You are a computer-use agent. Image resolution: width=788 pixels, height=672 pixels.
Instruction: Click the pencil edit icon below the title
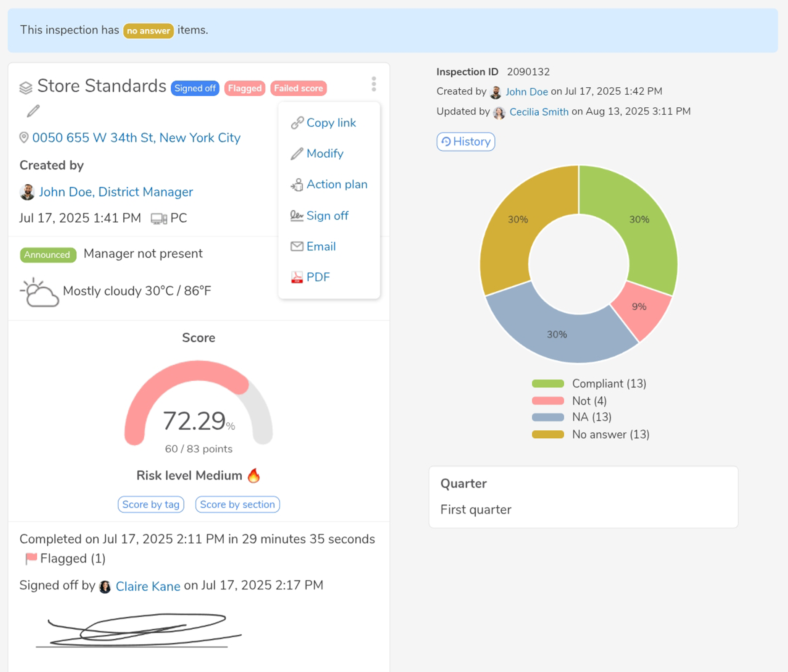(x=33, y=111)
